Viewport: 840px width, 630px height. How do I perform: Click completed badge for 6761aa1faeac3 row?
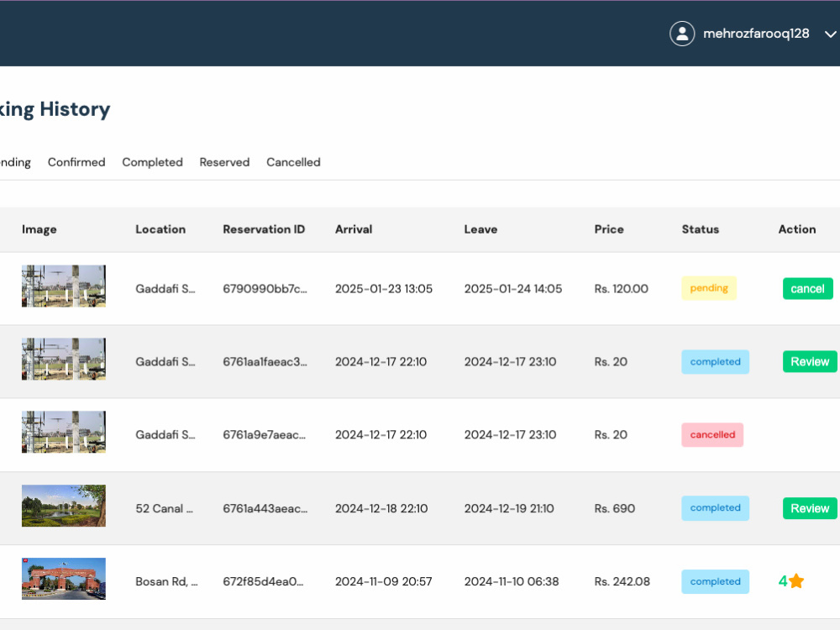coord(715,361)
